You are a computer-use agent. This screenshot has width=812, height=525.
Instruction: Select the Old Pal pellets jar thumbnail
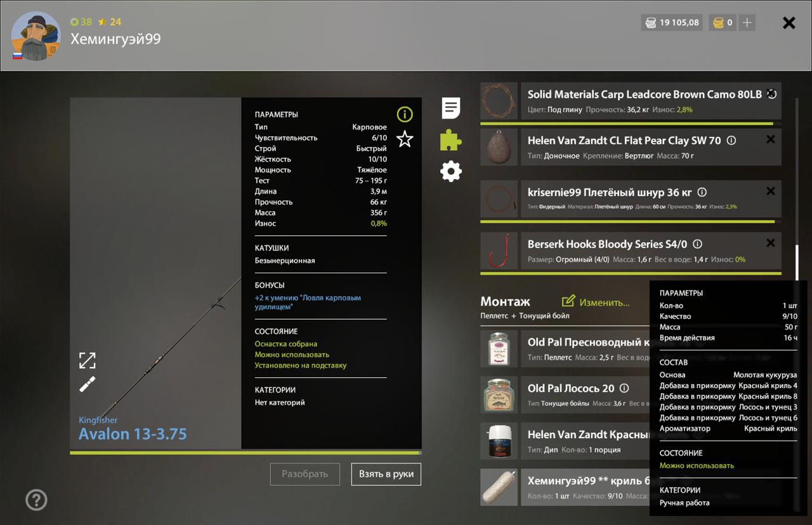499,349
